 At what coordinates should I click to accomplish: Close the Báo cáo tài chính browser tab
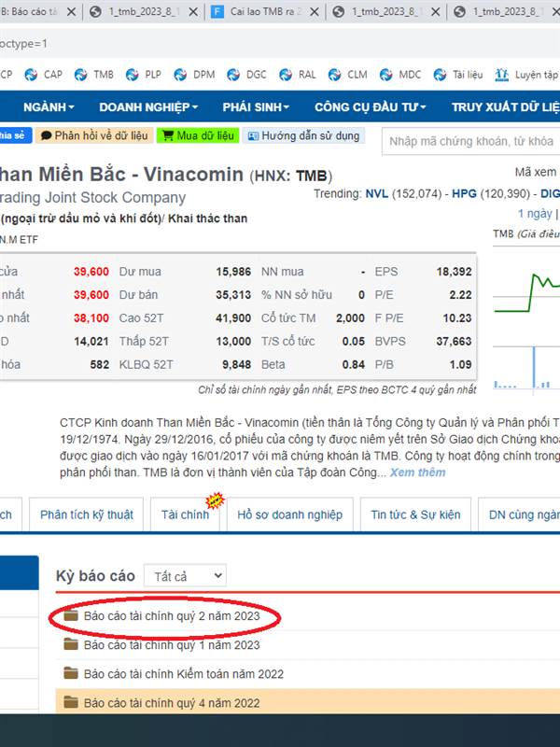pos(71,12)
